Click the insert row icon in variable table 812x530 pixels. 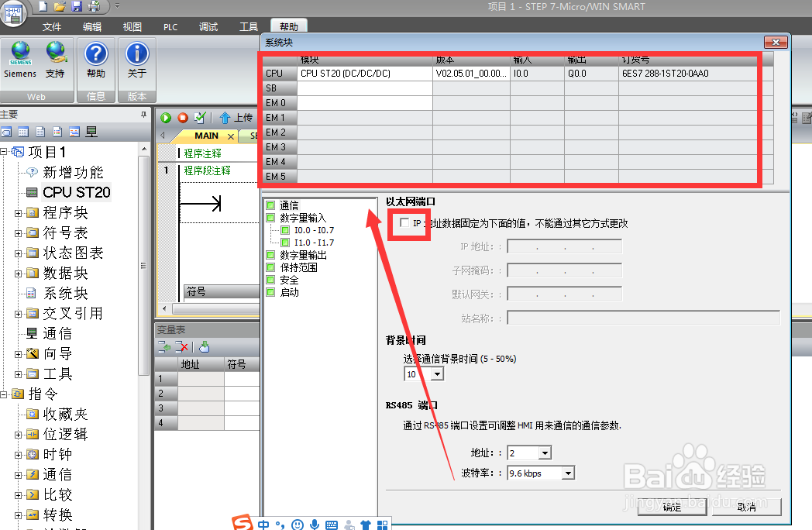click(x=165, y=347)
